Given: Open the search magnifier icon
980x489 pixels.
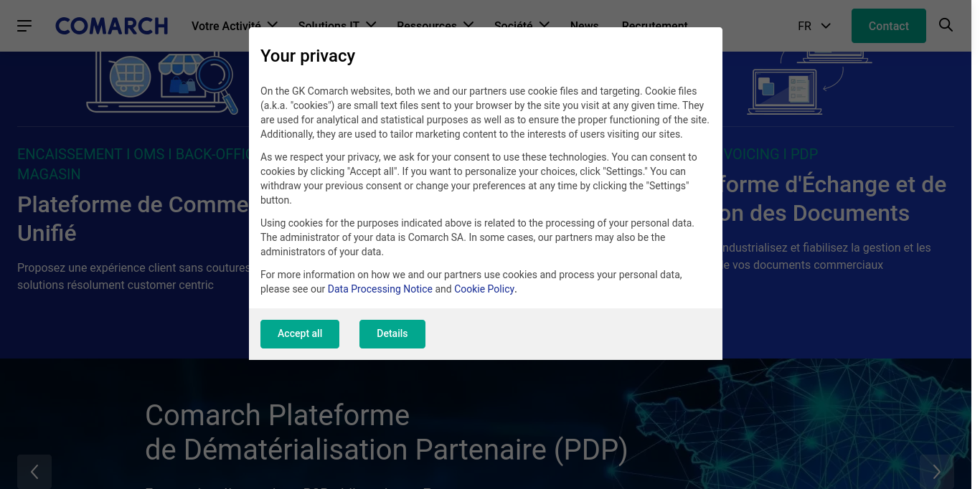Looking at the screenshot, I should click(x=946, y=25).
